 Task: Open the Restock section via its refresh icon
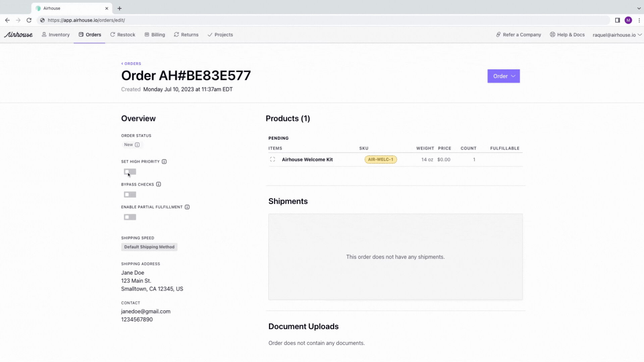(x=113, y=35)
